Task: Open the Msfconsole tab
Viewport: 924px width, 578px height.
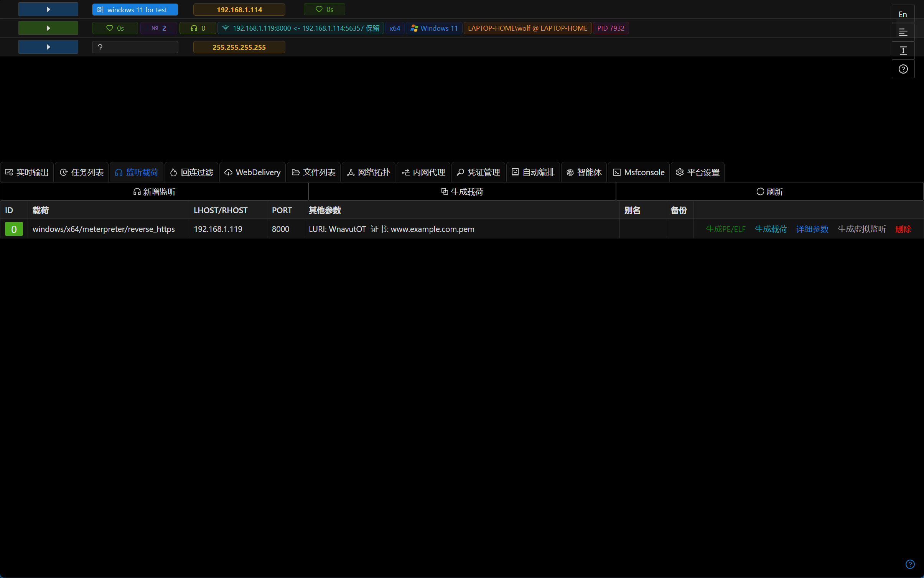Action: pyautogui.click(x=639, y=172)
